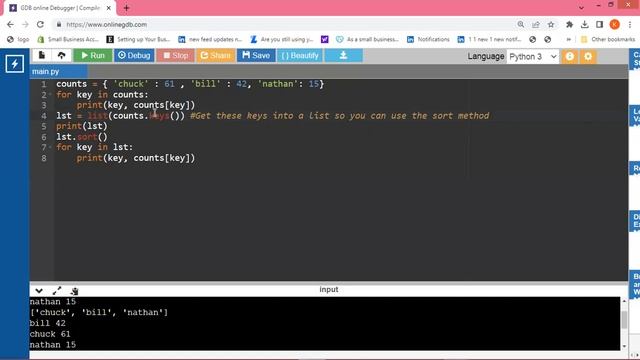Screen dimensions: 640x360
Task: Go back in browser history
Action: coord(10,24)
